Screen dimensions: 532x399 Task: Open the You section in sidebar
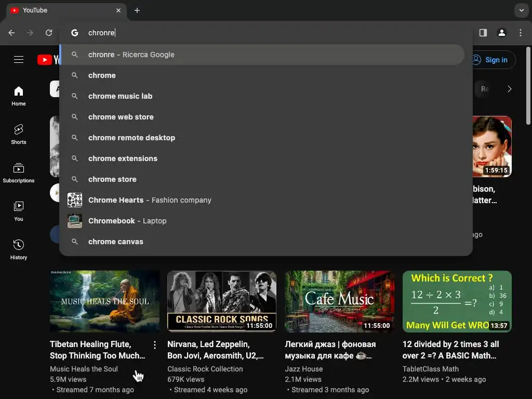(x=19, y=211)
